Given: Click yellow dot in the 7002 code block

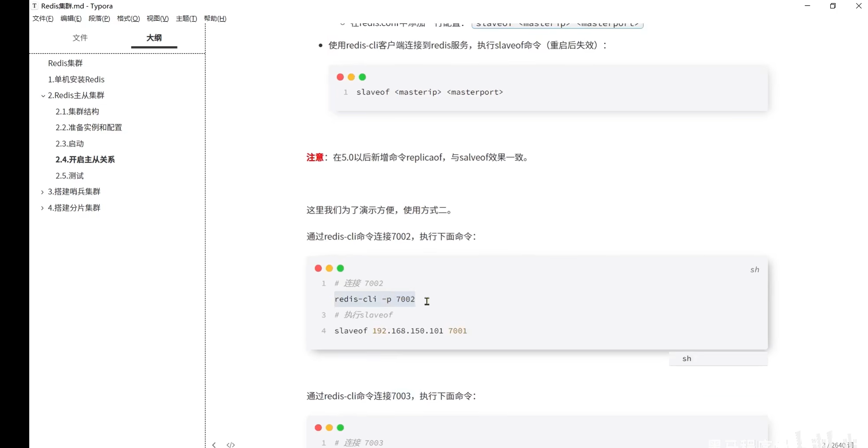Looking at the screenshot, I should click(x=329, y=268).
